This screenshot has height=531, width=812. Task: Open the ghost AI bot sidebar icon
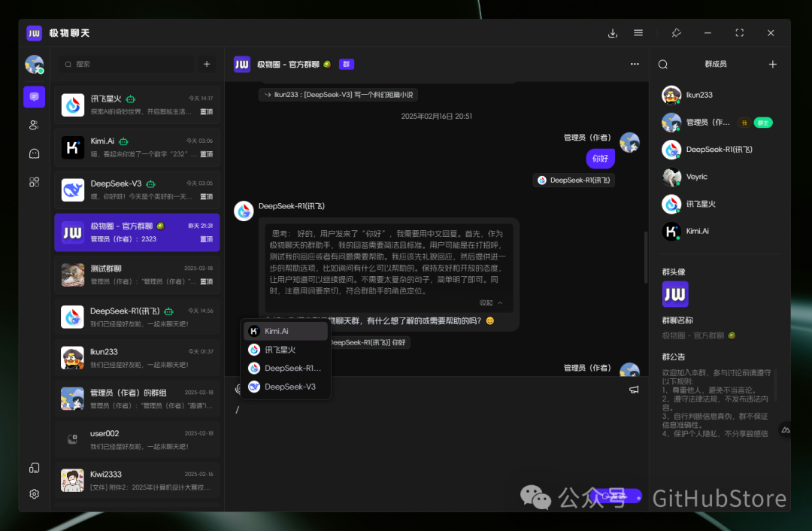coord(34,153)
